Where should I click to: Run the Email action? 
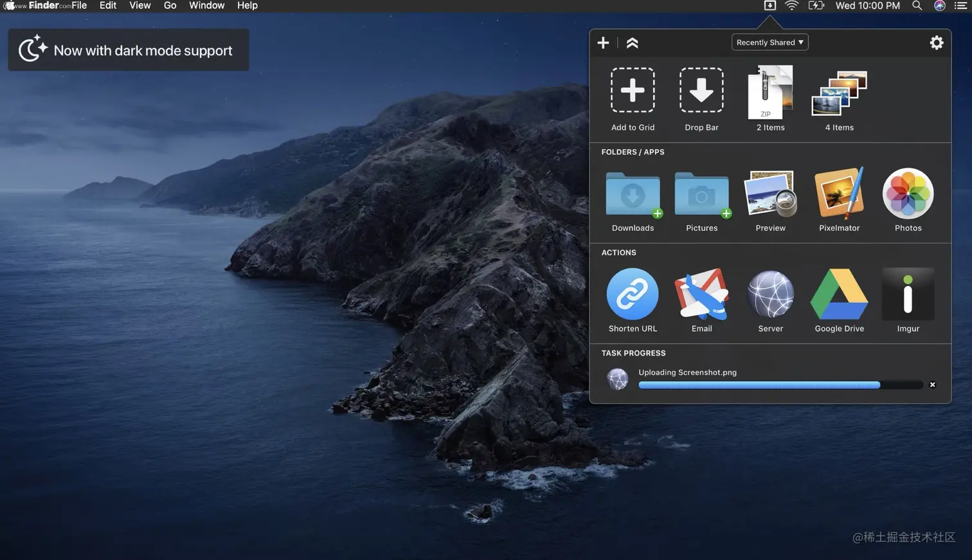[701, 294]
